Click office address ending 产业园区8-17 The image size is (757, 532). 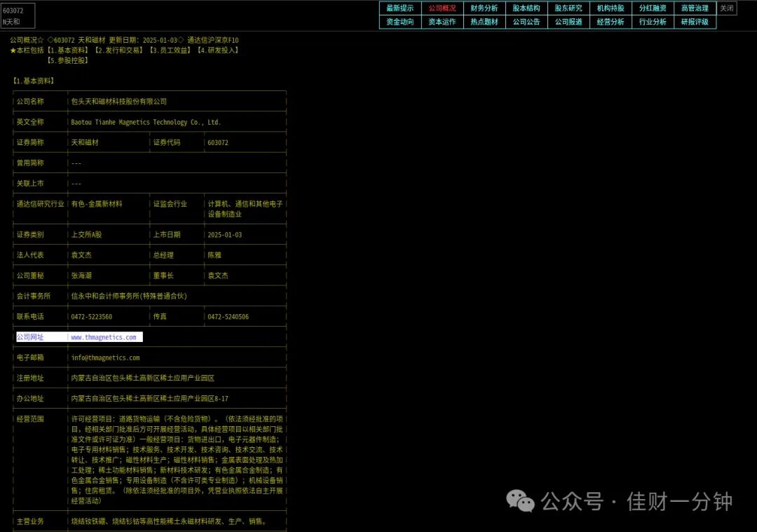tap(150, 399)
